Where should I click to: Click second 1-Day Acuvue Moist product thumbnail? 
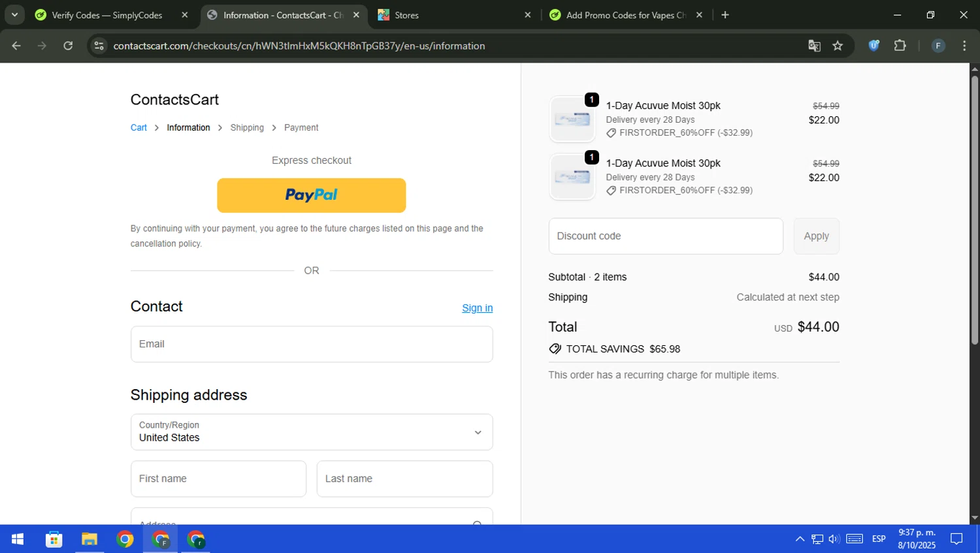(572, 177)
